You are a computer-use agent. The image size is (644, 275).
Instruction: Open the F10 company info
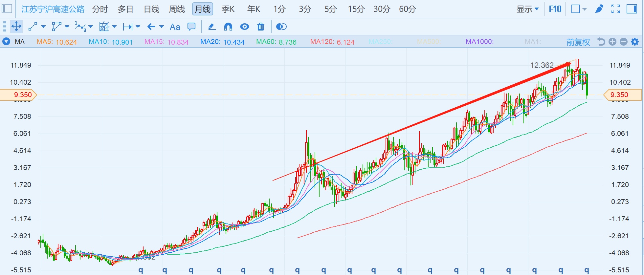click(555, 9)
